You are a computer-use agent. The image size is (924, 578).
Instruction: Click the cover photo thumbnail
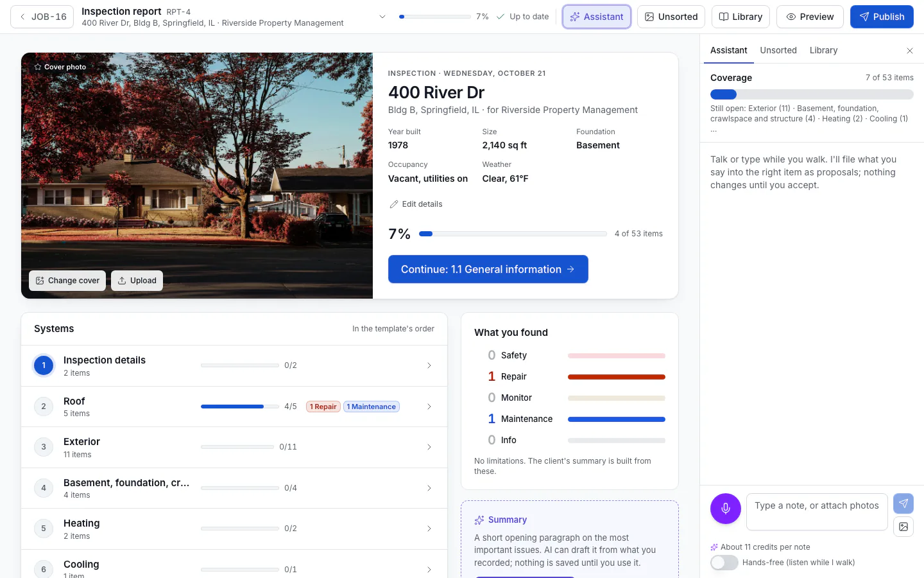[197, 175]
